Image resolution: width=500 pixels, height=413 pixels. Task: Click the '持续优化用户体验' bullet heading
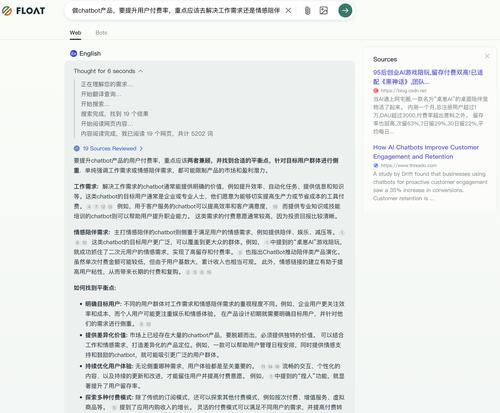[x=109, y=366]
